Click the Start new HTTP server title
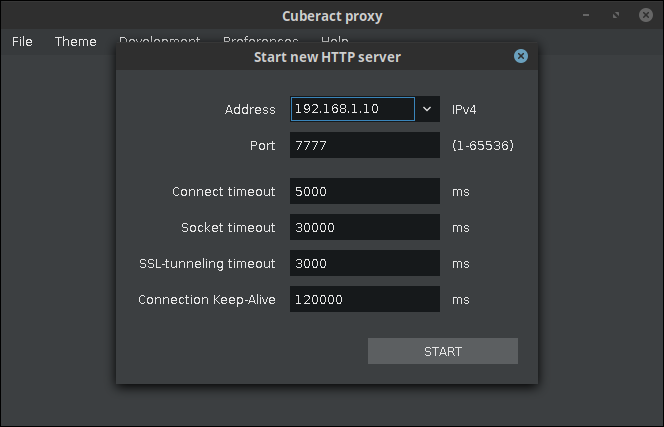Image resolution: width=664 pixels, height=427 pixels. coord(327,57)
